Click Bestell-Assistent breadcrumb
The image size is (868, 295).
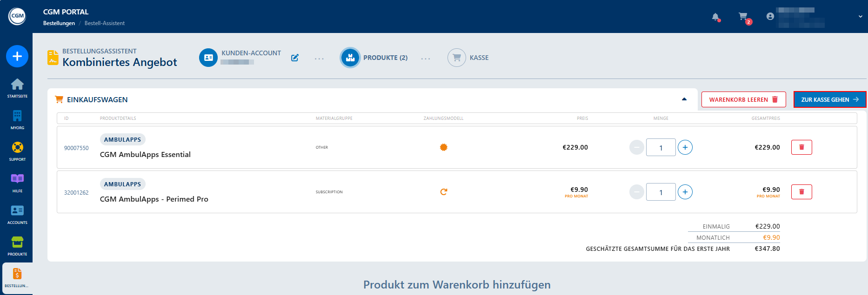tap(105, 23)
